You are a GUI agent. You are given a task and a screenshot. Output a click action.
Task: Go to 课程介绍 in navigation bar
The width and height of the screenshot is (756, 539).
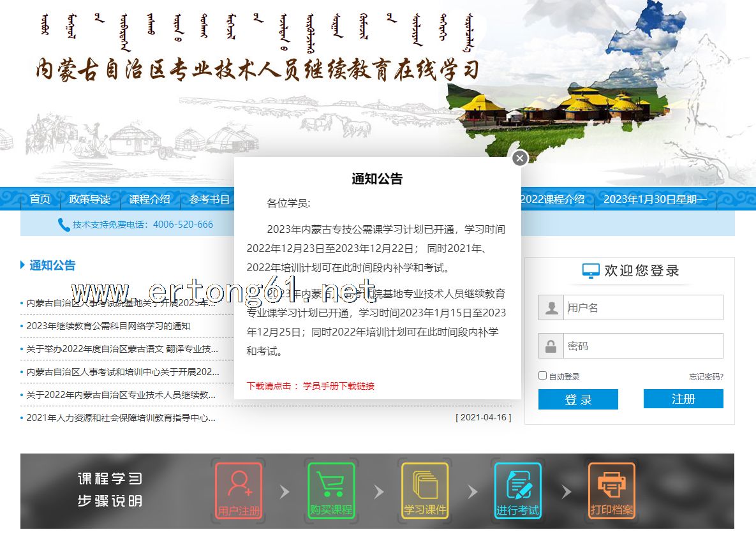click(149, 199)
